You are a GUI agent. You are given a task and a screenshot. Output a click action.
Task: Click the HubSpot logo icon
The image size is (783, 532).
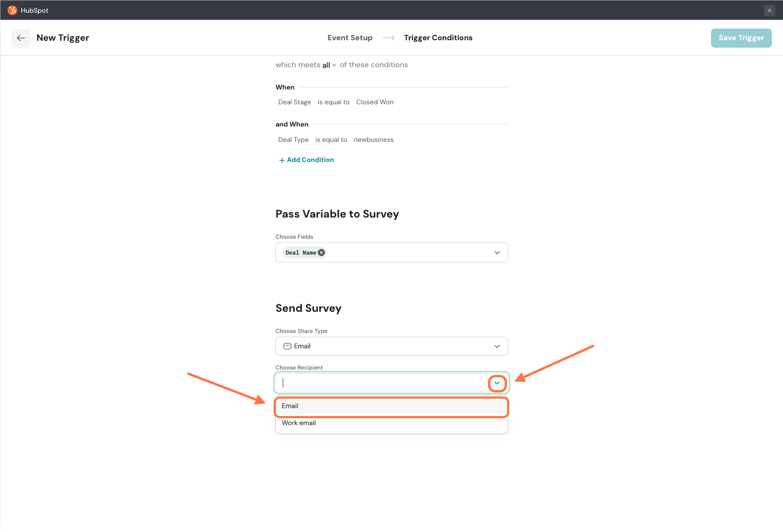click(12, 11)
